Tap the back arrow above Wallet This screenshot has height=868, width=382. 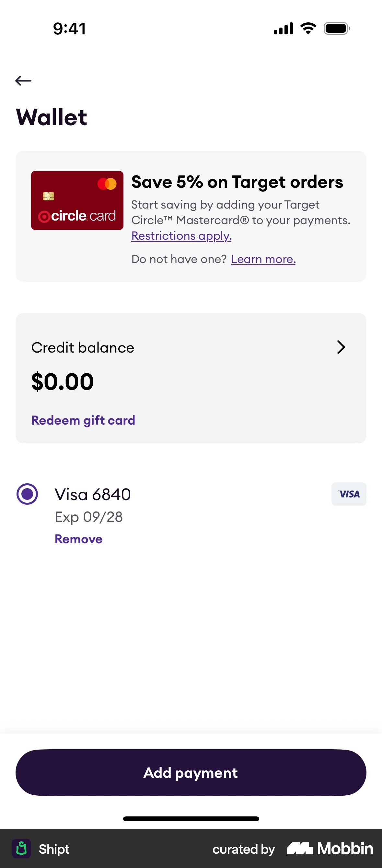[23, 81]
